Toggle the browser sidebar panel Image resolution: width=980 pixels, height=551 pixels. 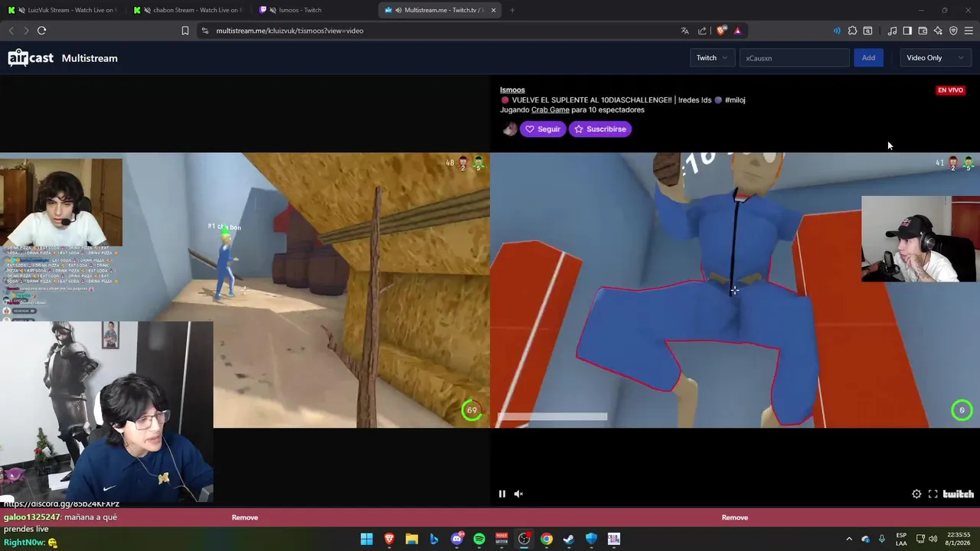pos(907,31)
